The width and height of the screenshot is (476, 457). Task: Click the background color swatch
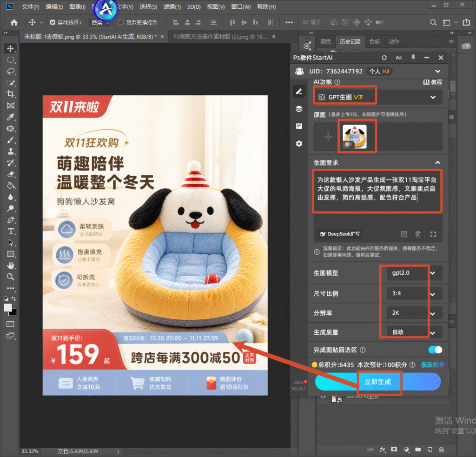pyautogui.click(x=13, y=313)
